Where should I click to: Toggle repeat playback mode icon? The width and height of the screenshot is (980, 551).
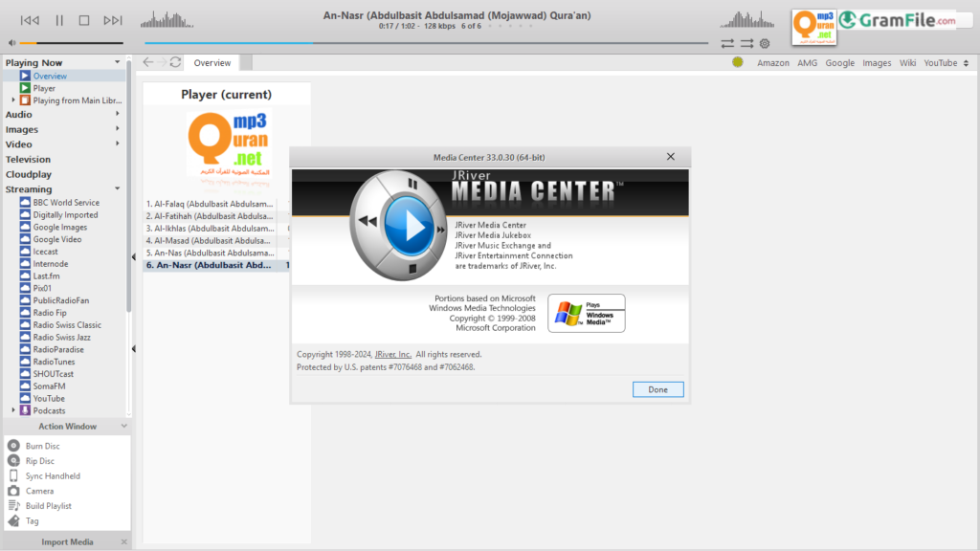coord(727,44)
